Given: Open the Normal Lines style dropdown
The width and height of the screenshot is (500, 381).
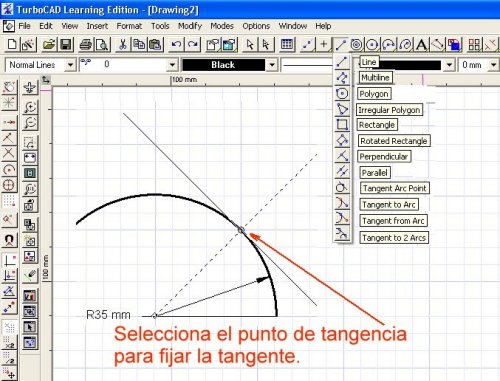Looking at the screenshot, I should [x=40, y=65].
